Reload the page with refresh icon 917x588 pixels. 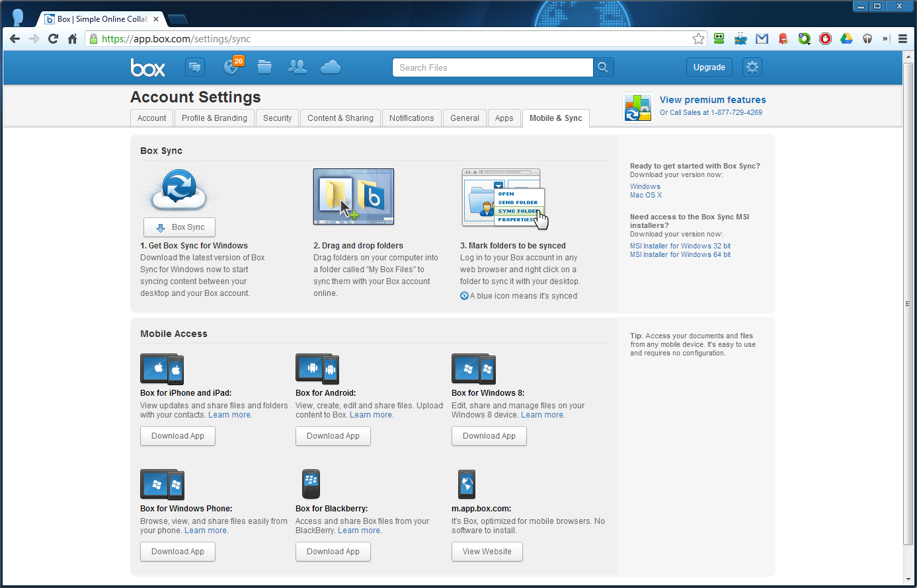[53, 39]
